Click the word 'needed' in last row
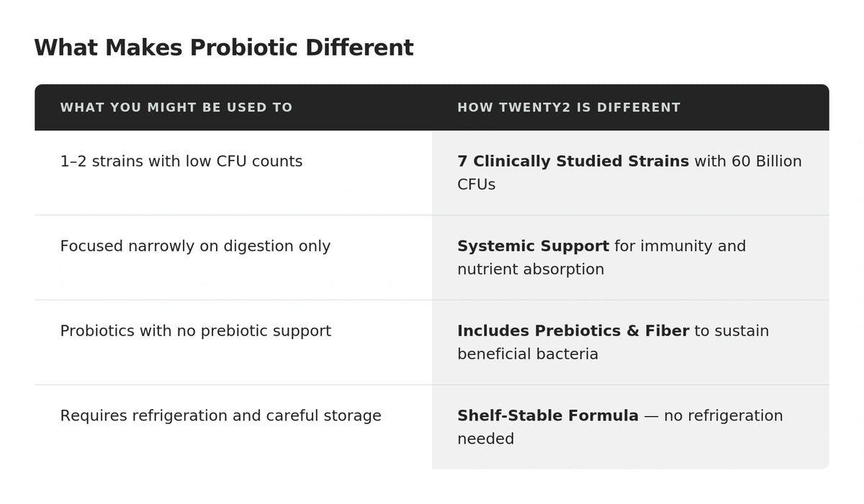The width and height of the screenshot is (864, 504). click(485, 439)
